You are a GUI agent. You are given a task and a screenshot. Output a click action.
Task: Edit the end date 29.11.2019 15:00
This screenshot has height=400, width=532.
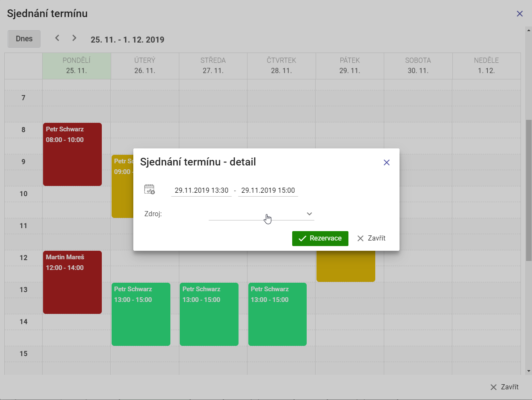coord(268,191)
